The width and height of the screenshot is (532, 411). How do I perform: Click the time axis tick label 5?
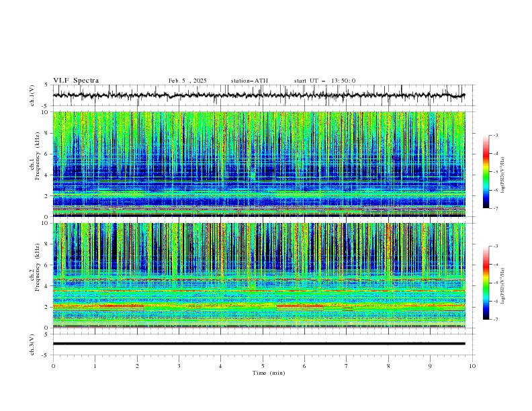[263, 366]
